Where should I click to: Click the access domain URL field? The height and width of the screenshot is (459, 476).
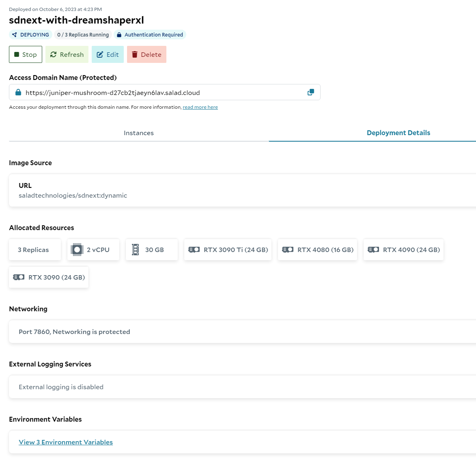tap(164, 92)
